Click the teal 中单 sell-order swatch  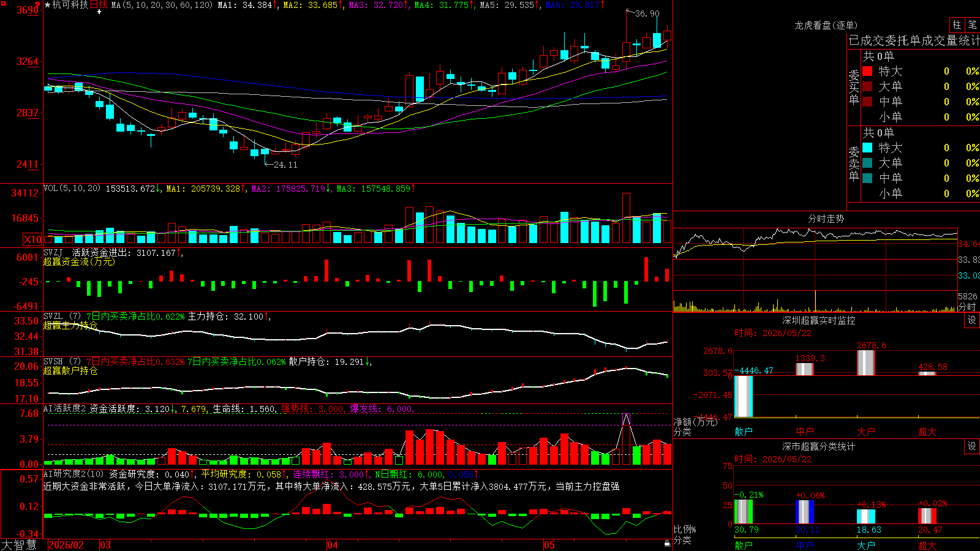point(867,178)
